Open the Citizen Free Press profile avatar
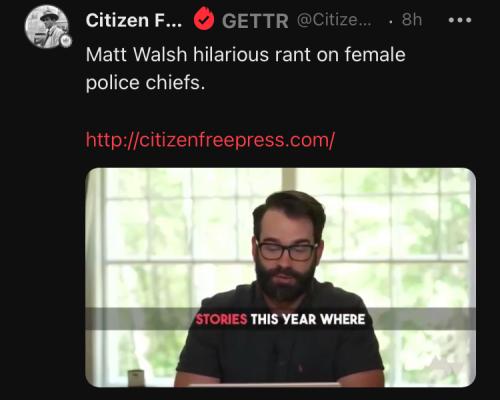The width and height of the screenshot is (500, 400). (x=47, y=27)
